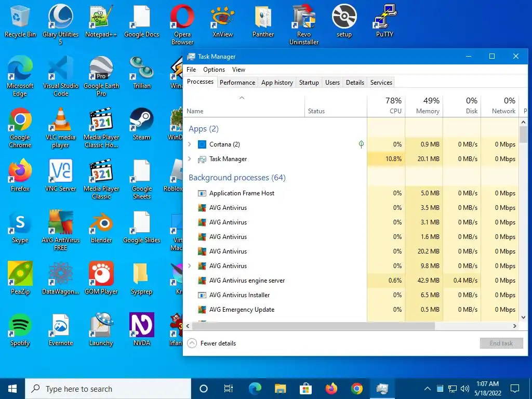Launch AVG AntiVirus FREE shortcut
Viewport: 532px width, 399px height.
tap(60, 231)
